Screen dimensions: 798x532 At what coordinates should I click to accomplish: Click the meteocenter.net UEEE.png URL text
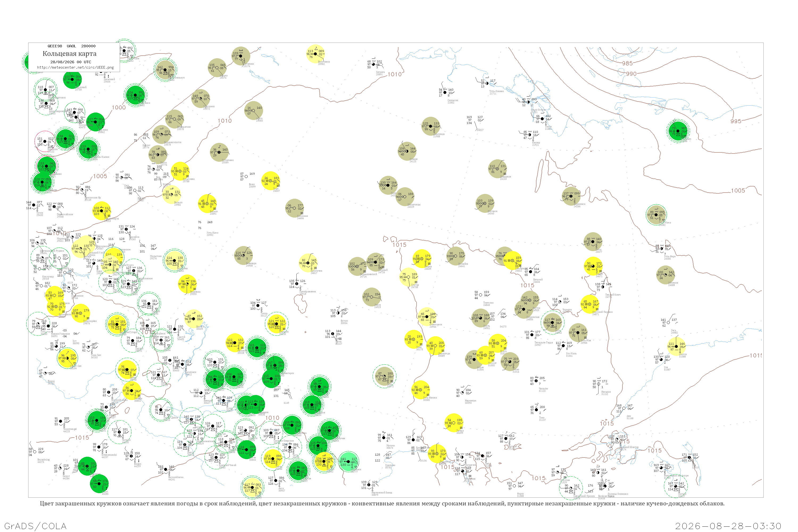click(75, 68)
